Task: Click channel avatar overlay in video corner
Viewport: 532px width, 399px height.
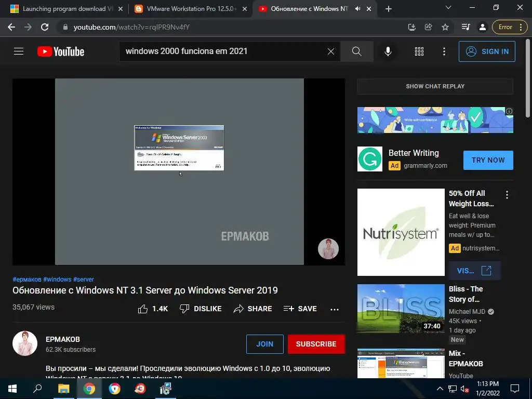Action: [x=328, y=249]
